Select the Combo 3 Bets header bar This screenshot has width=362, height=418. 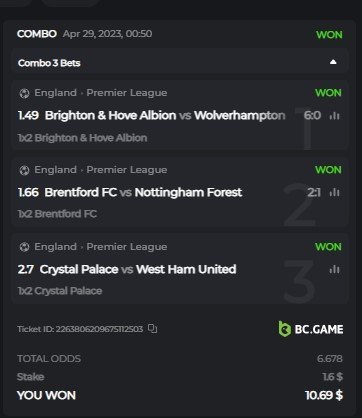click(x=180, y=62)
